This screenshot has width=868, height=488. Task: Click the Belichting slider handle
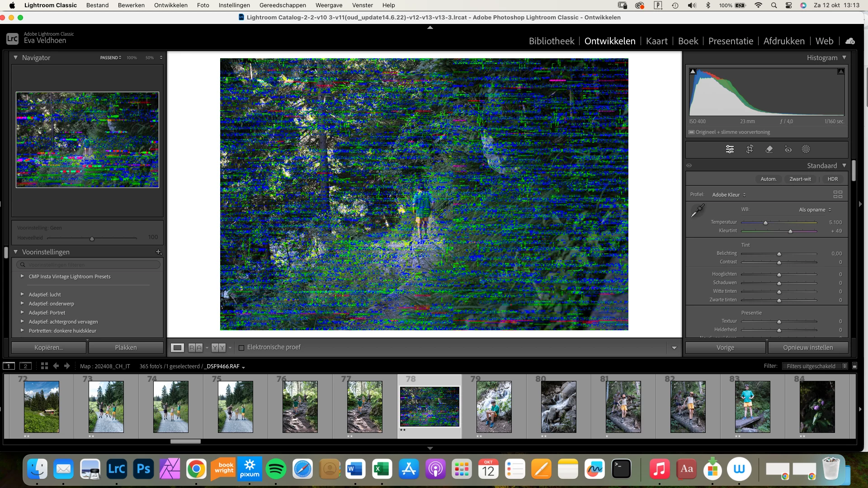click(779, 254)
